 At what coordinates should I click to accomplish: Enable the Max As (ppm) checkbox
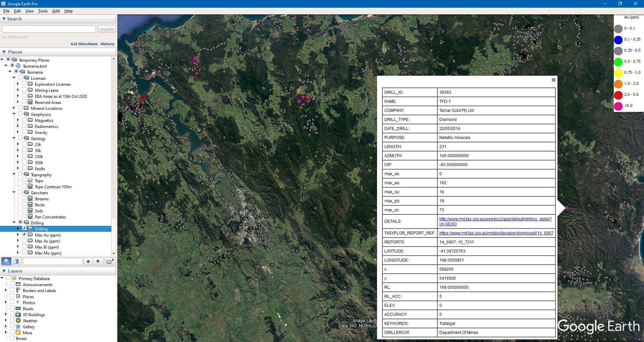[x=24, y=241]
